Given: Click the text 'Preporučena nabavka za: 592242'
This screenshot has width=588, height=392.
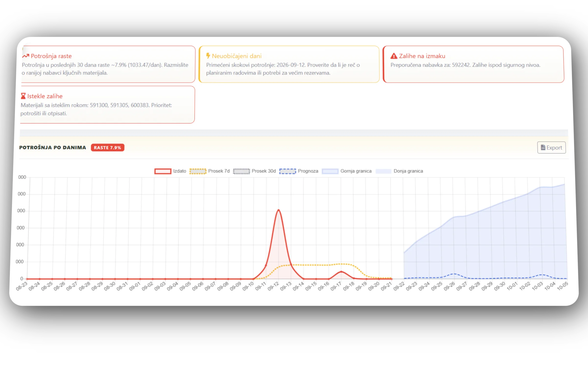Looking at the screenshot, I should [430, 65].
